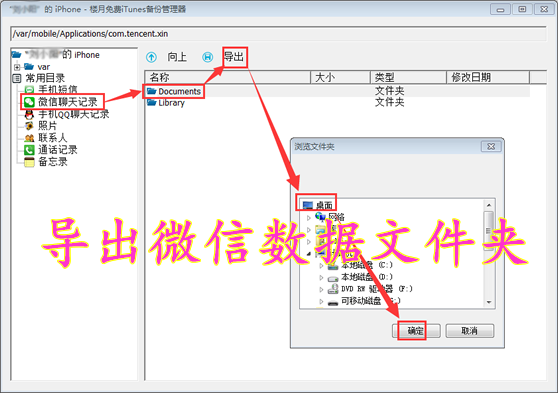Sort by 大小 column header
The height and width of the screenshot is (393, 558).
click(x=341, y=77)
